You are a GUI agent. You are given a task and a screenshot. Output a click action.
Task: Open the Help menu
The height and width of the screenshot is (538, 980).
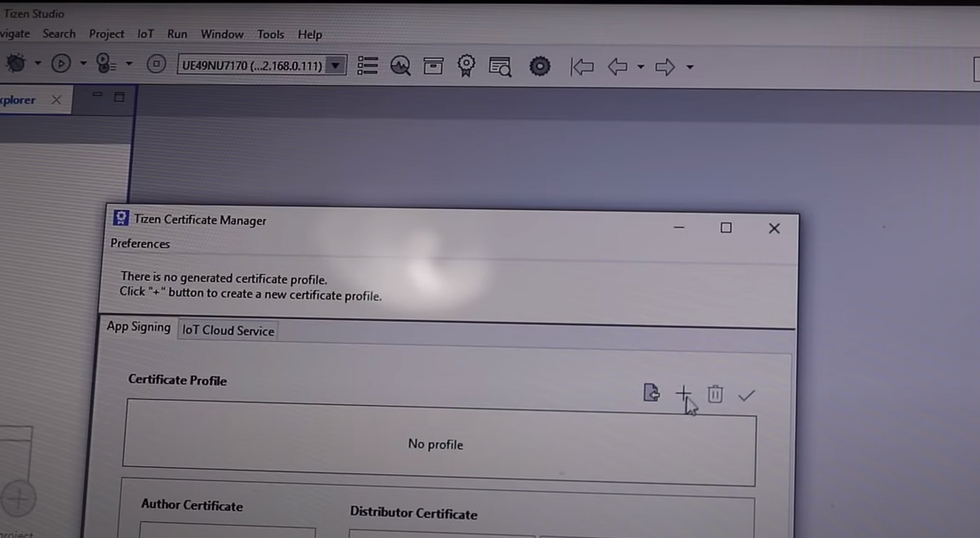(x=309, y=35)
